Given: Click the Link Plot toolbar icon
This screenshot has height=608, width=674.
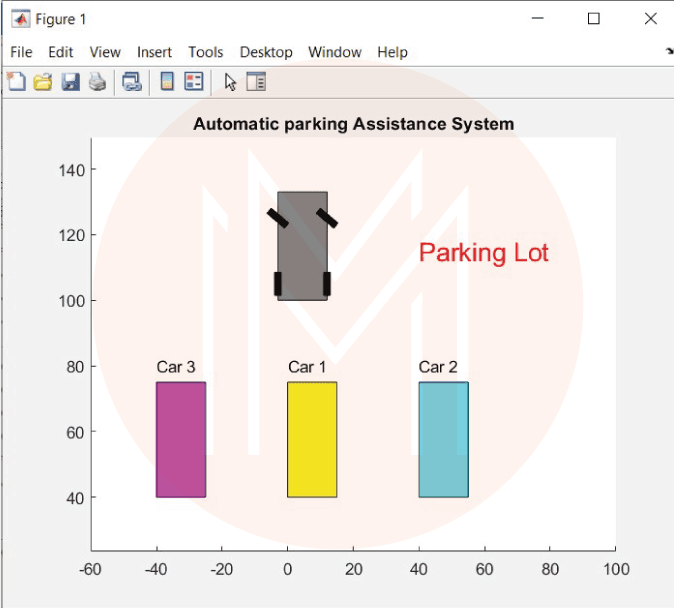Looking at the screenshot, I should (x=132, y=82).
